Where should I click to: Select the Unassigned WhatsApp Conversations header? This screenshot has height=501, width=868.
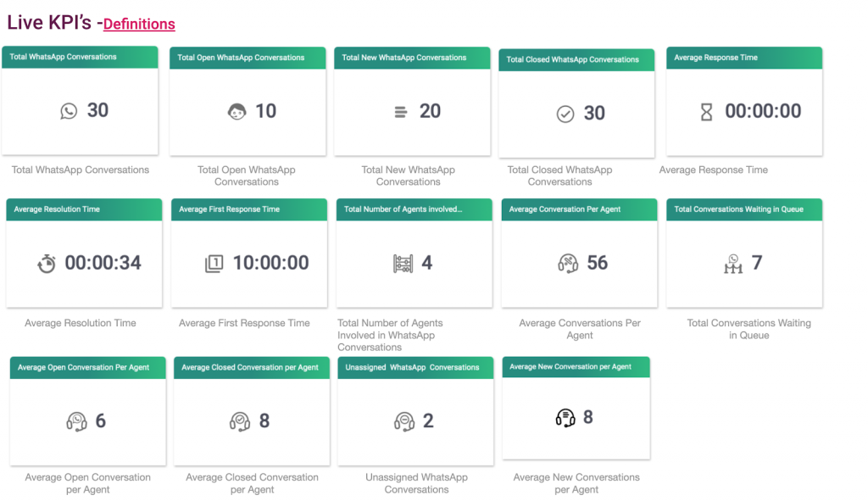[415, 368]
